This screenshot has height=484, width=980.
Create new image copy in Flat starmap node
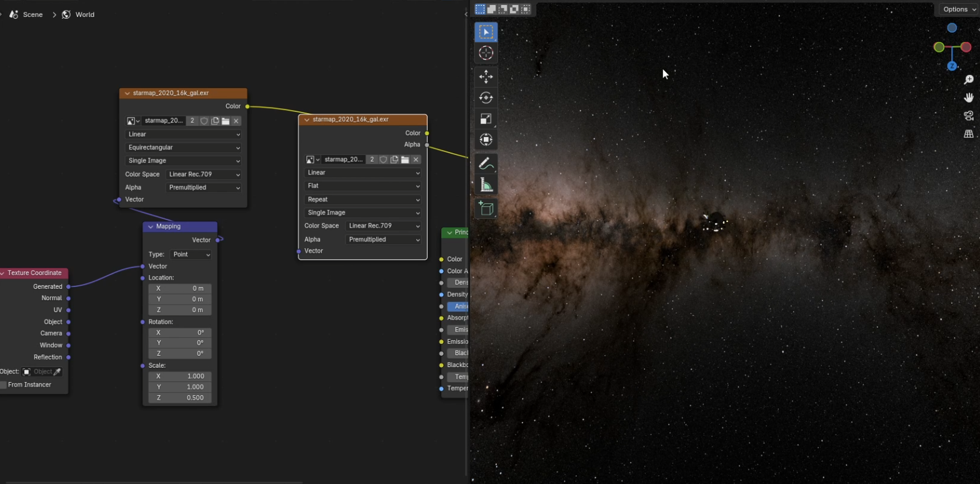click(394, 159)
